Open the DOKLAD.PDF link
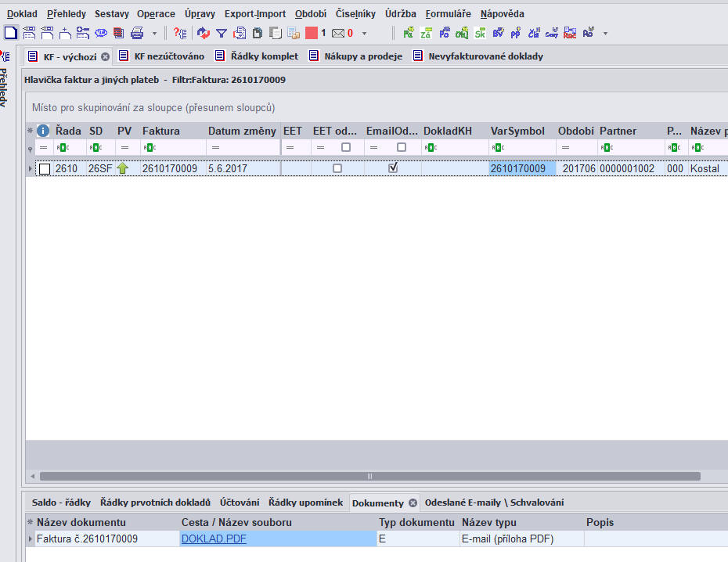Screen dimensions: 728x562 [214, 539]
